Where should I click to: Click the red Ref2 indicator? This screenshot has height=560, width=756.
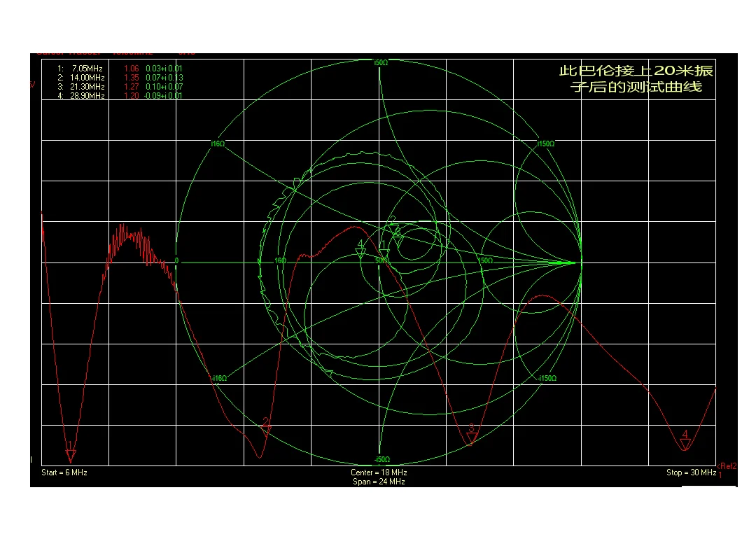tap(727, 466)
